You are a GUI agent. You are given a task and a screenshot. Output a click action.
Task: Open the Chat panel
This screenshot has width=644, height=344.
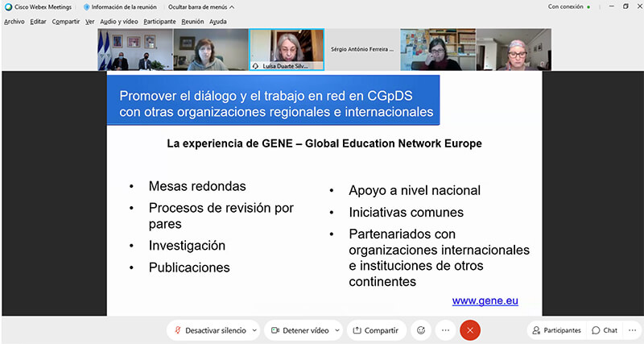coord(605,330)
